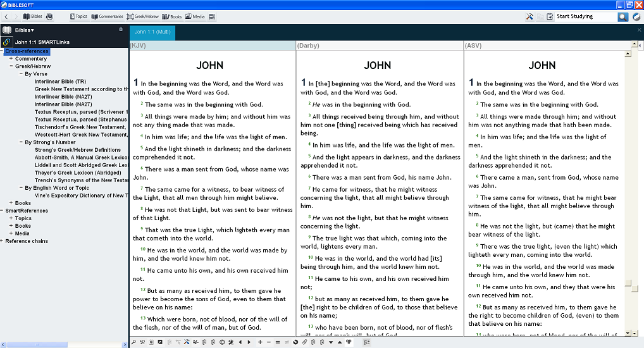
Task: Click the blue magnifier search button
Action: pos(623,16)
